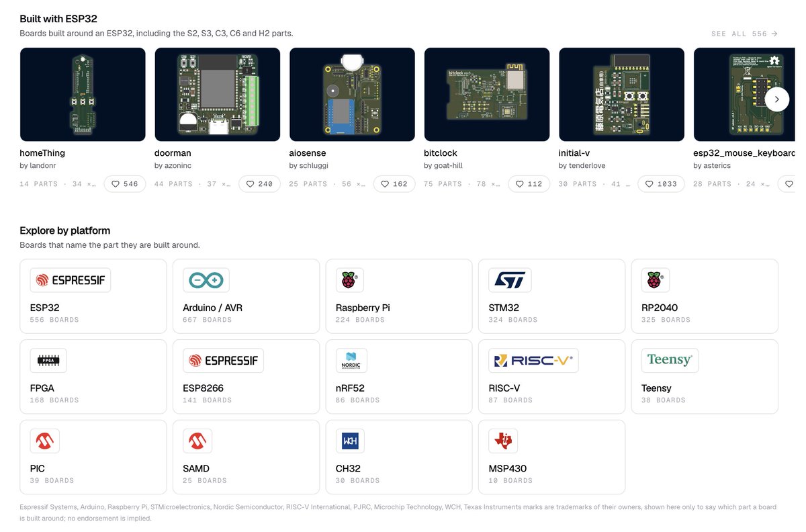Open the initial-v board thumbnail
Viewport: 806px width, 532px height.
coord(621,94)
